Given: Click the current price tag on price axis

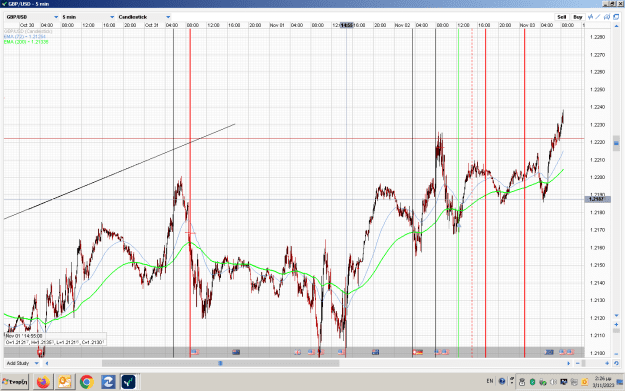Looking at the screenshot, I should coord(597,199).
